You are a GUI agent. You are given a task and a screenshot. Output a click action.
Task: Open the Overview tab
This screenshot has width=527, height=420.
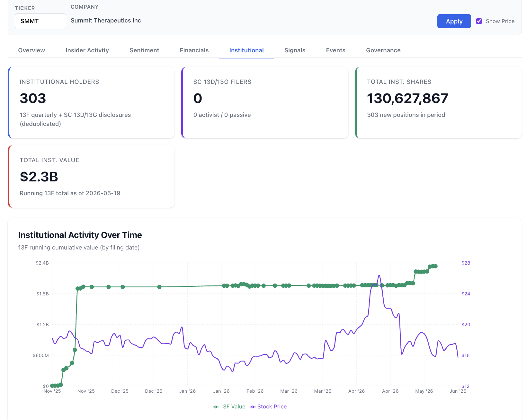click(31, 50)
